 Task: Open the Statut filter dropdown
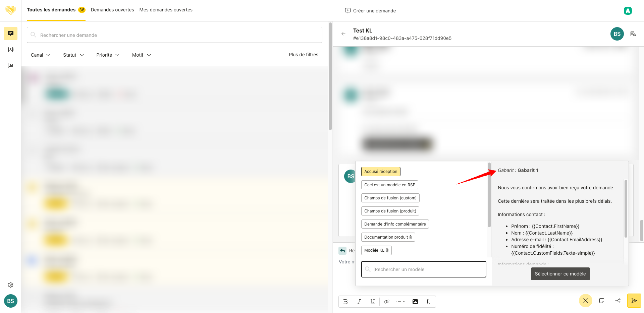coord(73,55)
